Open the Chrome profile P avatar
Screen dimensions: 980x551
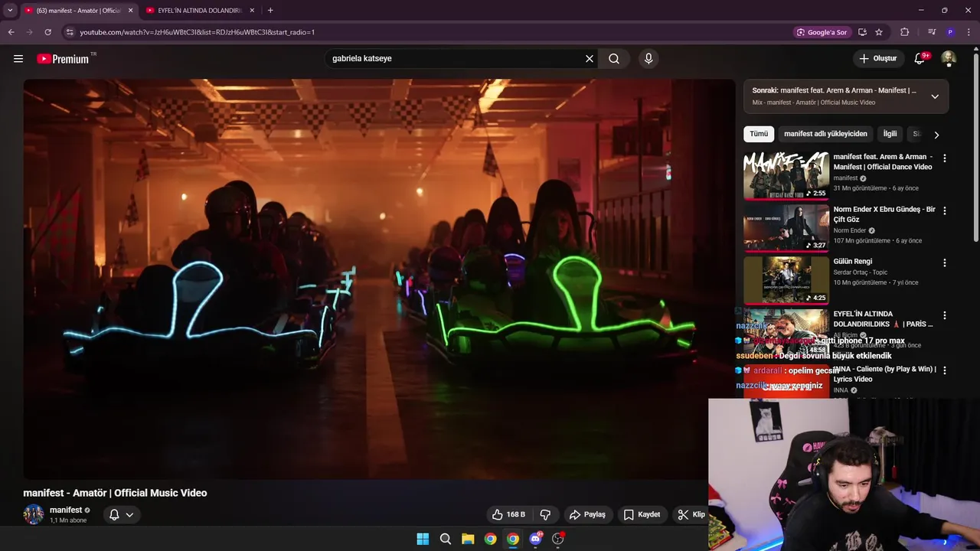pyautogui.click(x=950, y=32)
